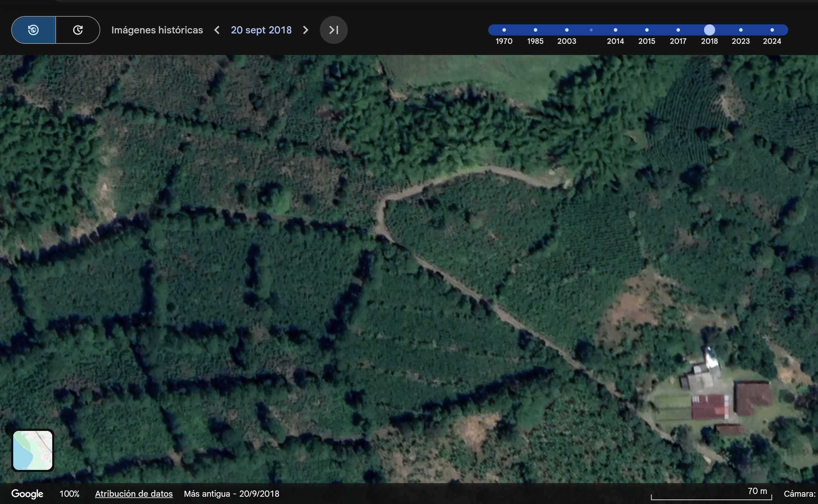The height and width of the screenshot is (504, 818).
Task: Jump to 2014 imagery on timeline
Action: 615,30
